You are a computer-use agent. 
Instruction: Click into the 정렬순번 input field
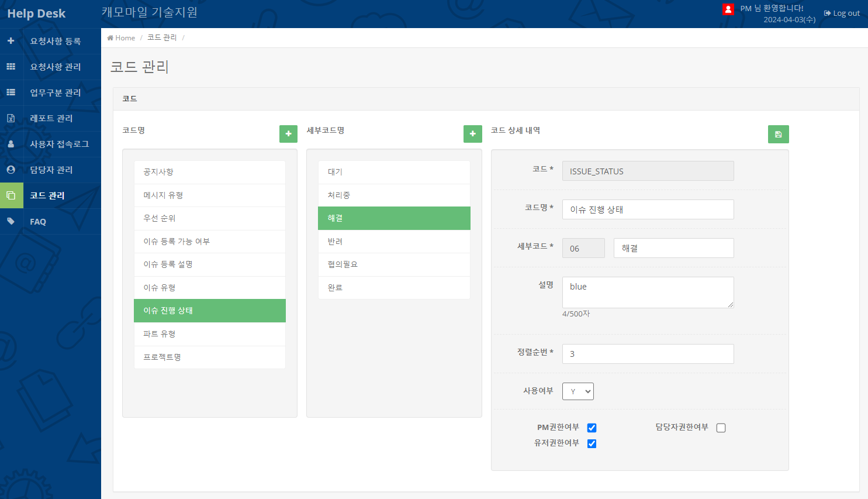point(648,354)
